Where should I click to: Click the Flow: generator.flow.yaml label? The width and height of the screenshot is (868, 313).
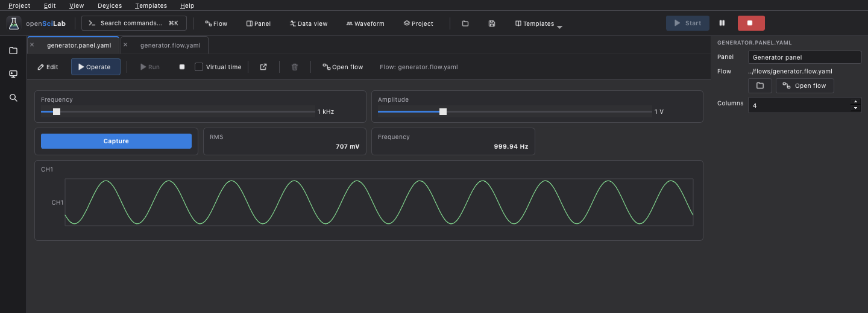419,67
